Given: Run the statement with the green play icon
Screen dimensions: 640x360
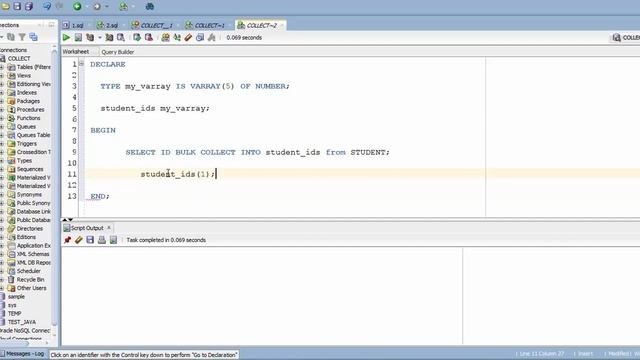Looking at the screenshot, I should click(x=66, y=38).
